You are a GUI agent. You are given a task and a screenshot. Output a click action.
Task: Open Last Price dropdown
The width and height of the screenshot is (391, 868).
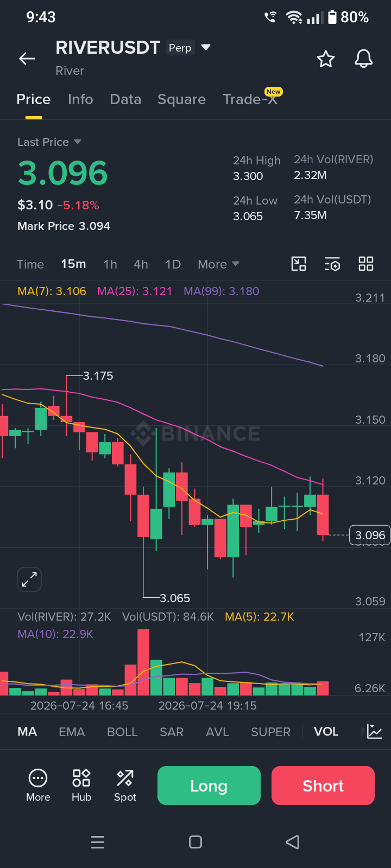tap(49, 142)
